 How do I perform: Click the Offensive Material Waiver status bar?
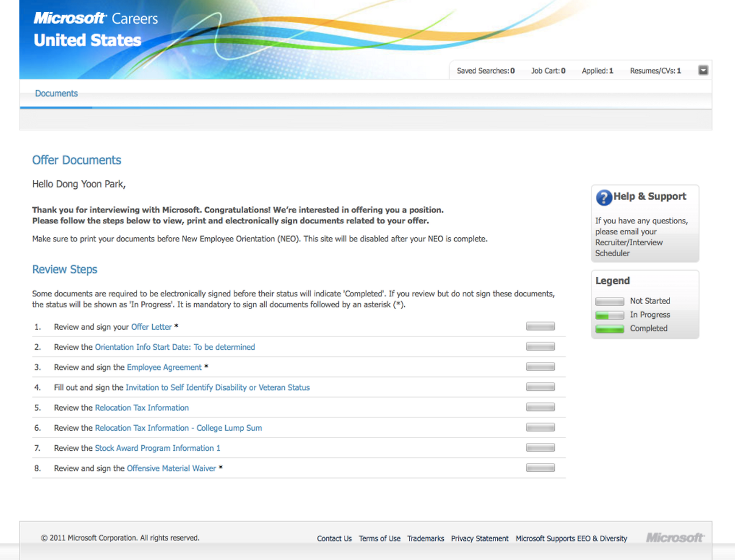click(540, 468)
